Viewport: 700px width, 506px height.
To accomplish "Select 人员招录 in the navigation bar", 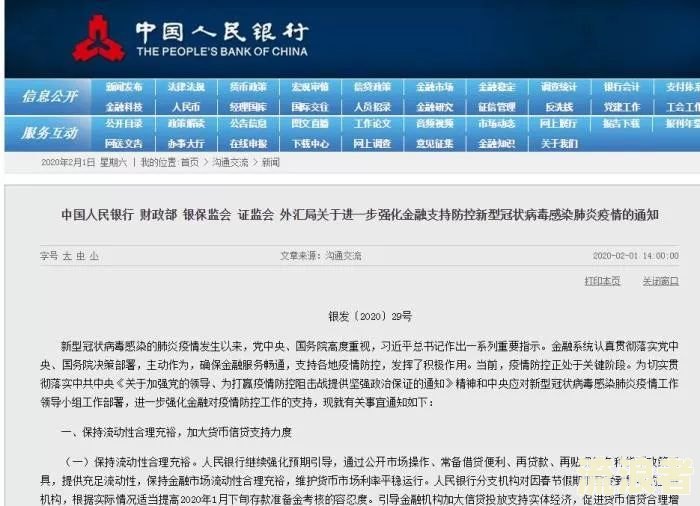I will tap(372, 107).
